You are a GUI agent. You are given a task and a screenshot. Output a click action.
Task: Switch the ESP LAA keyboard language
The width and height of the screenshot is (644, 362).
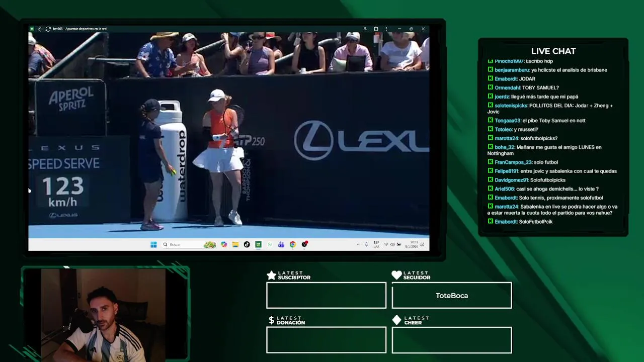coord(376,244)
